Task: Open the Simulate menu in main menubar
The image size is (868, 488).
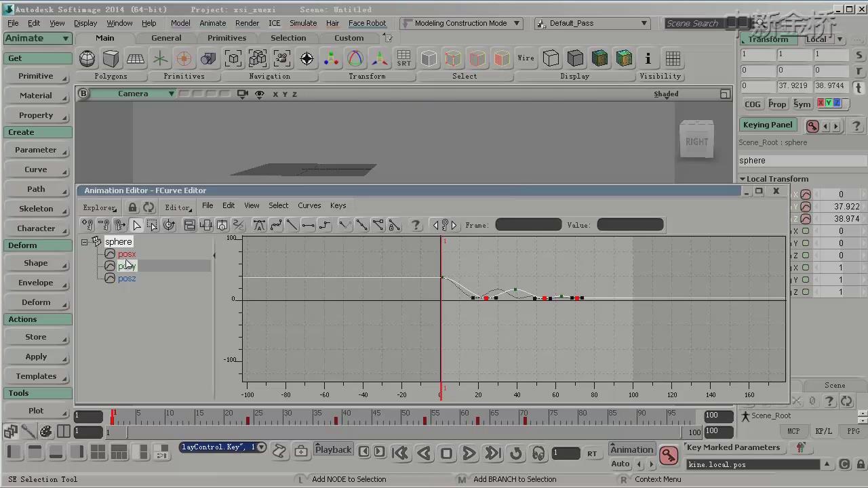Action: point(303,23)
